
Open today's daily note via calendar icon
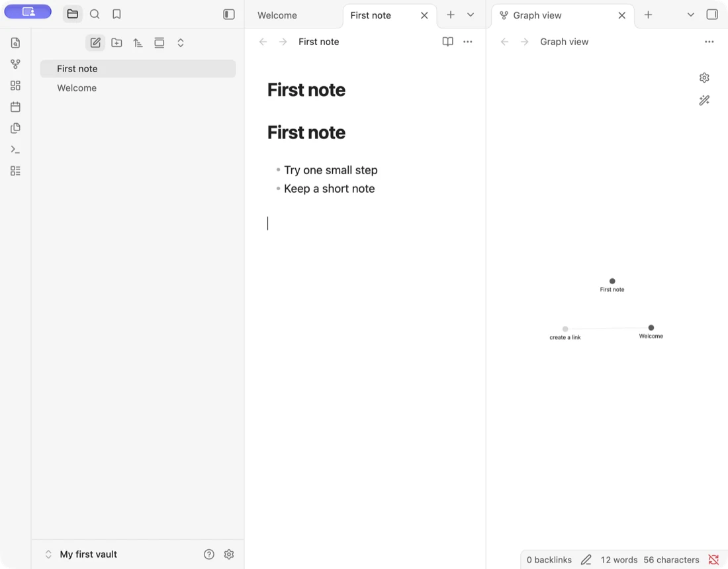click(x=15, y=107)
